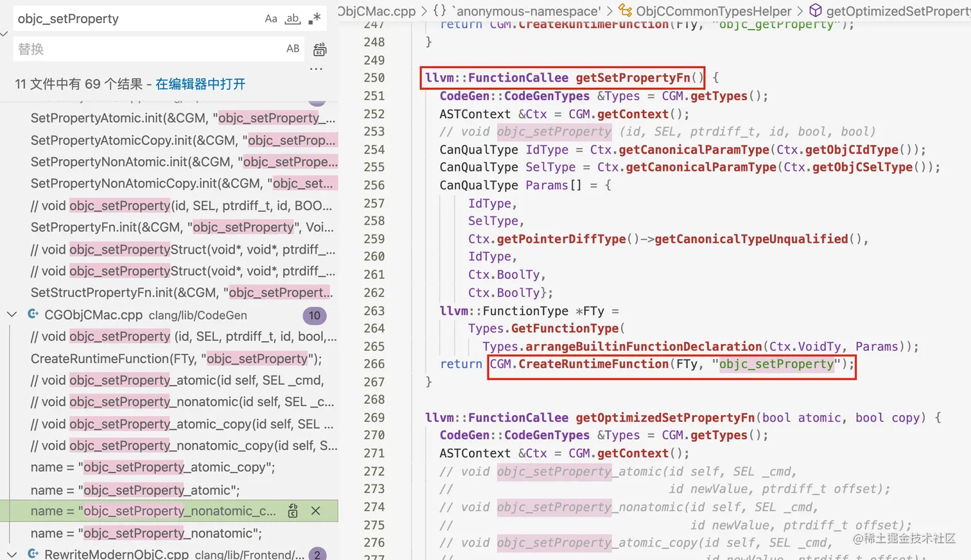The image size is (971, 560).
Task: Click line number 266 in the gutter
Action: [374, 364]
